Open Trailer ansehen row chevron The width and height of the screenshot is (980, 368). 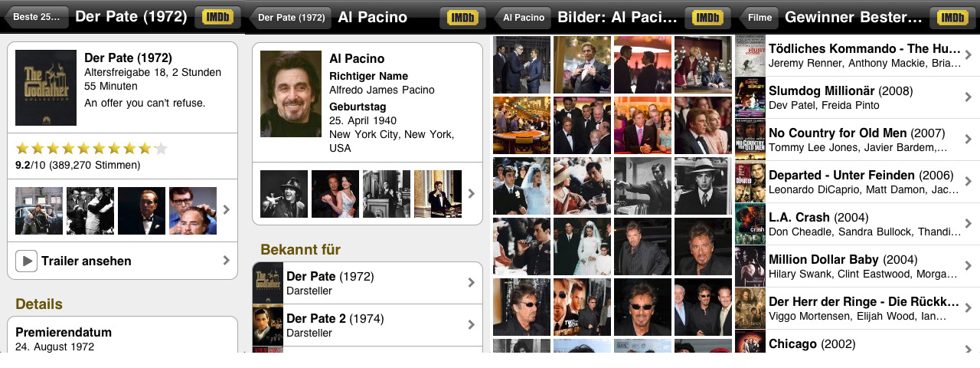(x=226, y=261)
